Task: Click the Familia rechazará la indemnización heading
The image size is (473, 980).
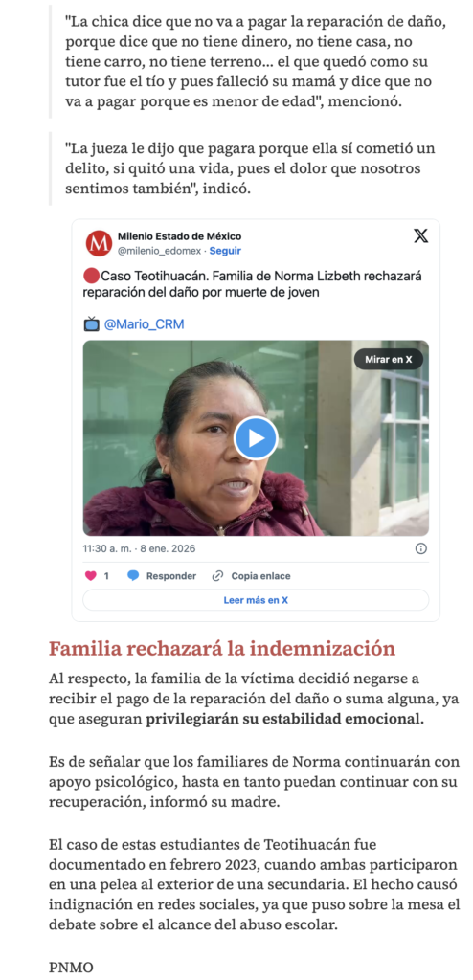Action: (x=222, y=648)
